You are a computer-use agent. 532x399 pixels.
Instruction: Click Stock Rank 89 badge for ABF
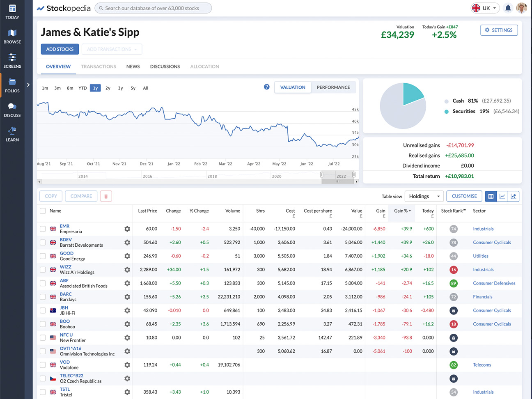tap(454, 283)
